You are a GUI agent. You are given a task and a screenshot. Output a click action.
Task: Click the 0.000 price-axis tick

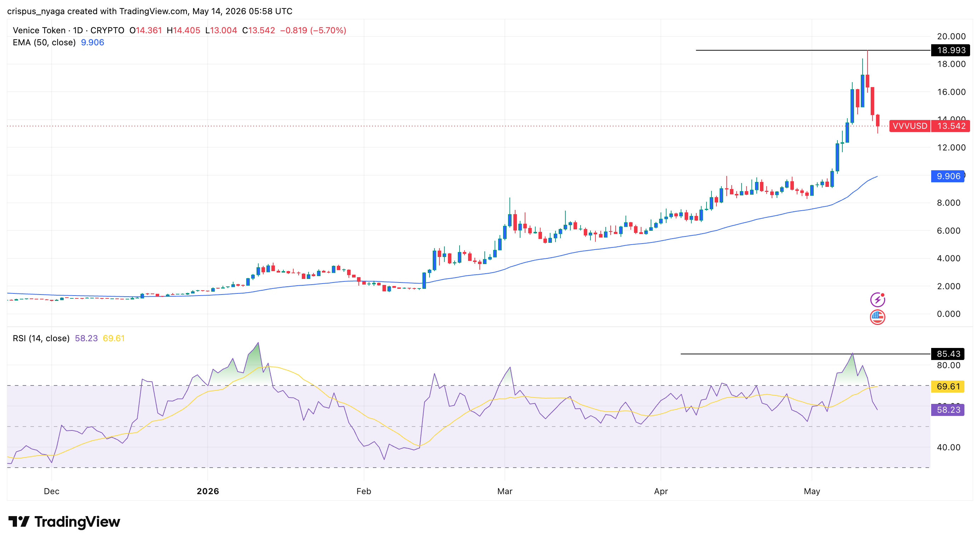coord(949,314)
